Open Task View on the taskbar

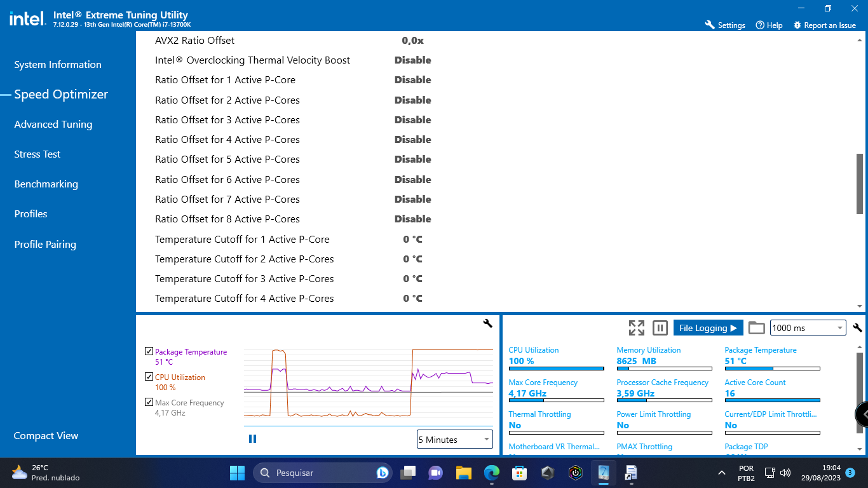tap(408, 473)
